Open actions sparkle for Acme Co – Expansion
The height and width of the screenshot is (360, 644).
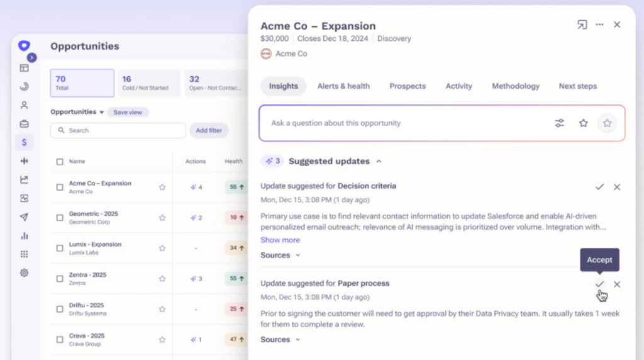(196, 187)
